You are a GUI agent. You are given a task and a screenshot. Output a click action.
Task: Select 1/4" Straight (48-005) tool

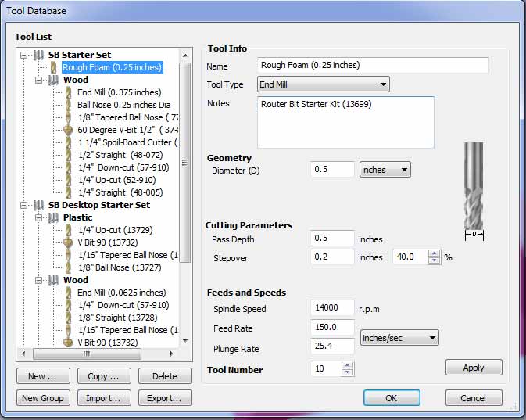120,192
